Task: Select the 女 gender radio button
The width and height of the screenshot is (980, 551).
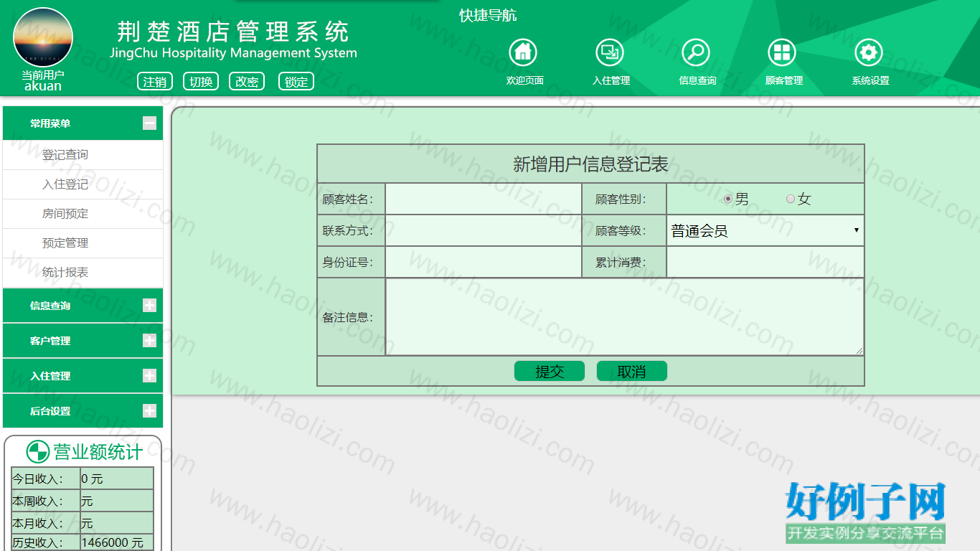Action: coord(791,199)
